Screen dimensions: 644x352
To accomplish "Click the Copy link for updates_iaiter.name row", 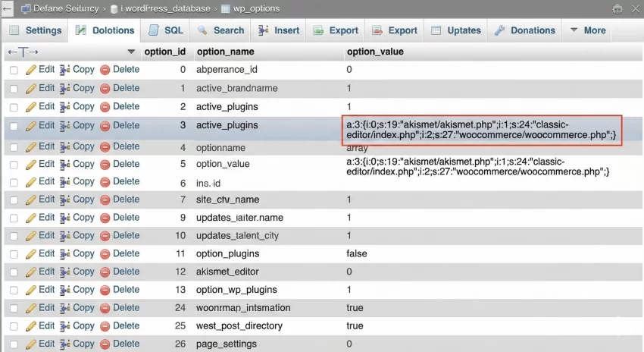I will [83, 218].
